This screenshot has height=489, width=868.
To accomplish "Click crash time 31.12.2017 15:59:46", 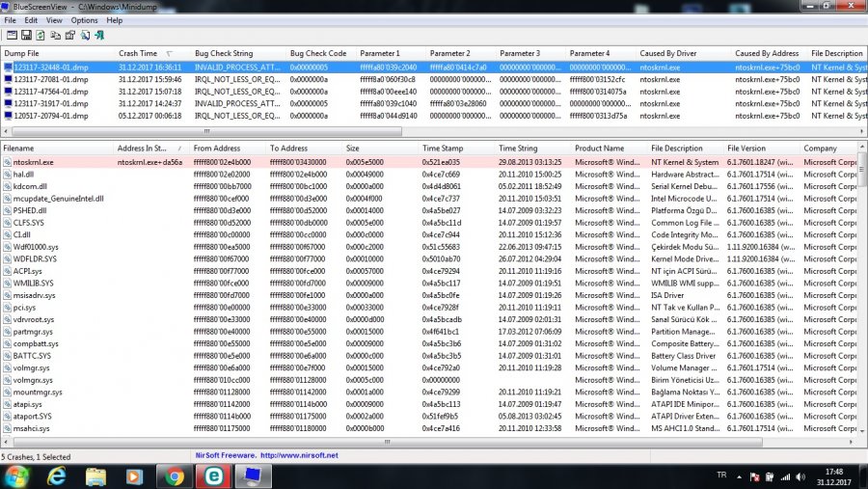I will click(x=150, y=80).
